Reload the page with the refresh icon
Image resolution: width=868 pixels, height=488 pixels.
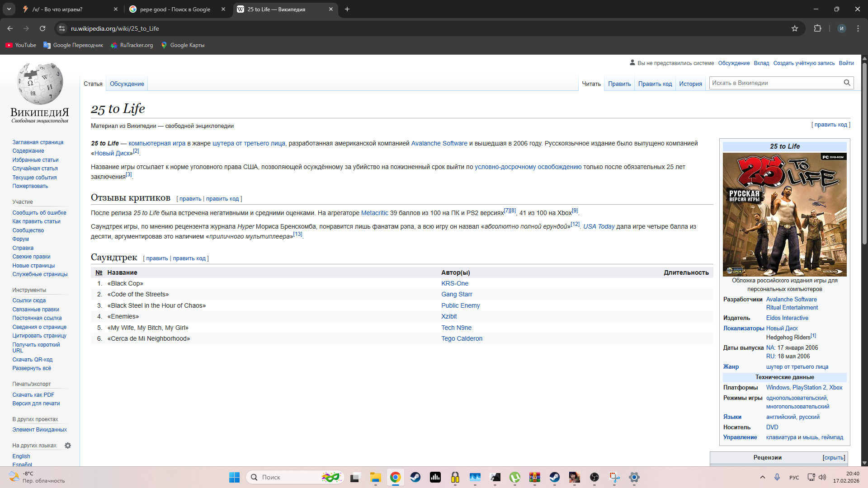point(42,28)
